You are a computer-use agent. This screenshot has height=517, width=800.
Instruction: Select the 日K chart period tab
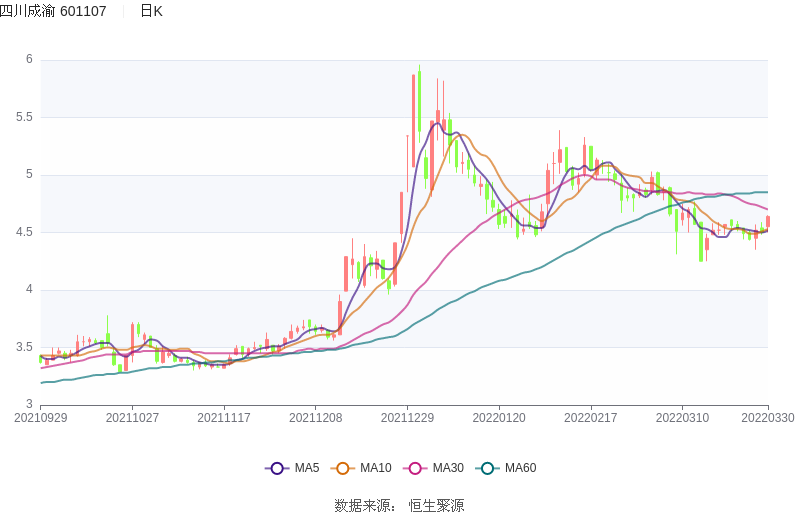(x=151, y=11)
